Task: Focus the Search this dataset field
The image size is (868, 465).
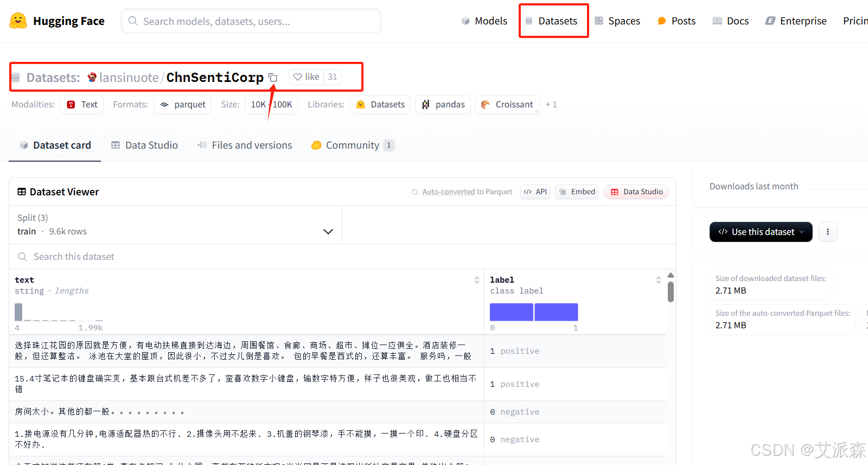Action: [342, 257]
